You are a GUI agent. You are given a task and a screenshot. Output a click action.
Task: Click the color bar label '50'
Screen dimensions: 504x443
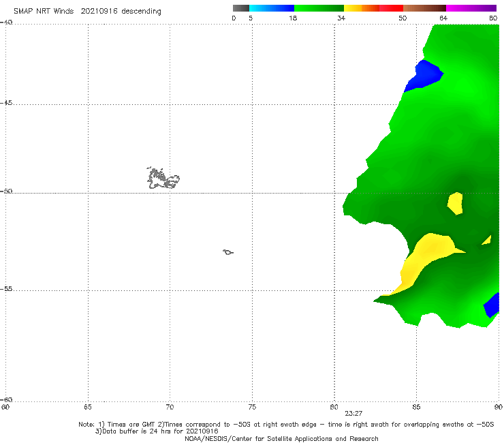(x=403, y=18)
